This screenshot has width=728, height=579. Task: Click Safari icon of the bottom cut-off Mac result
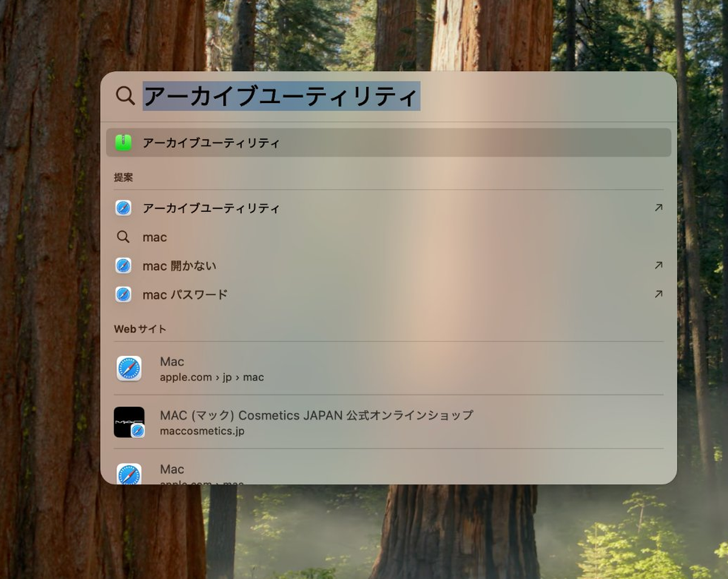(x=129, y=474)
